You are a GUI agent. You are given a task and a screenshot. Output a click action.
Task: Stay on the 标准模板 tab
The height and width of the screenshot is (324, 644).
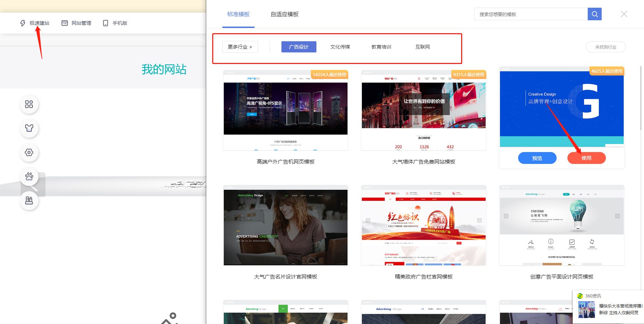pyautogui.click(x=238, y=14)
